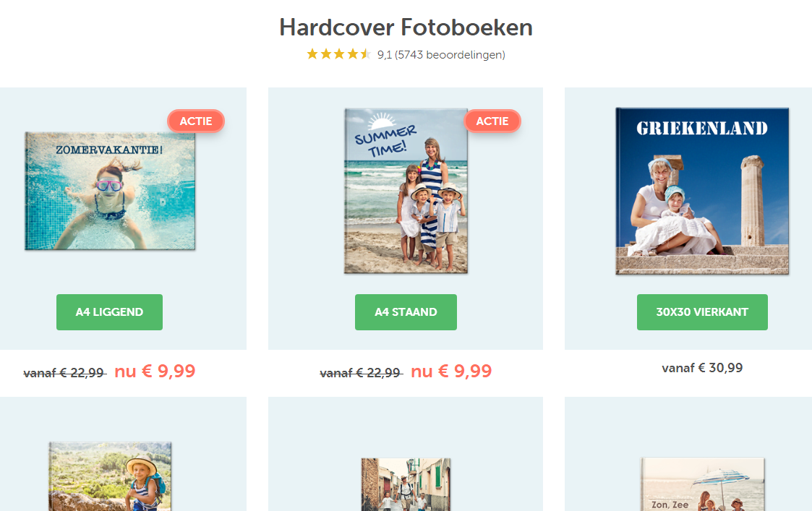Click the 30X30 VIERKANT green button
This screenshot has width=812, height=511.
tap(702, 312)
